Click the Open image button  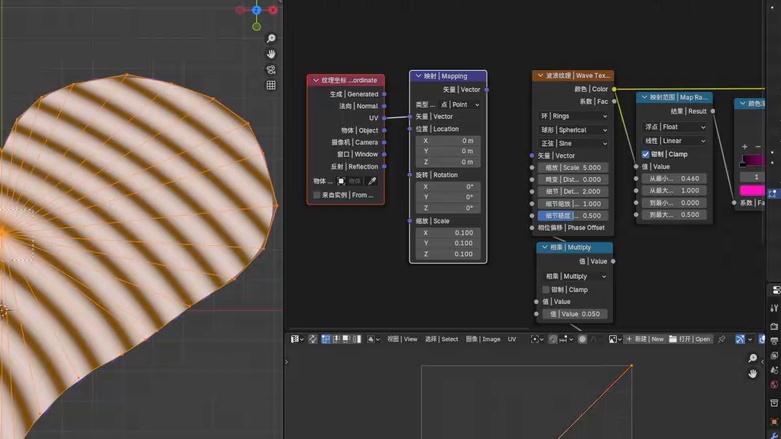click(689, 339)
